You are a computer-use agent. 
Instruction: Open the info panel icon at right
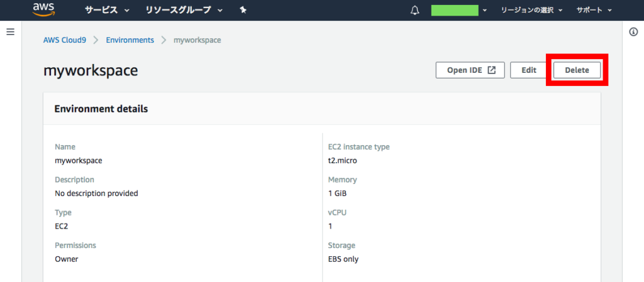coord(633,32)
